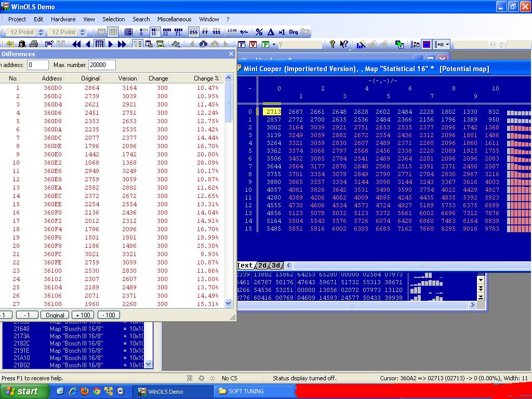Screen dimensions: 532x399
Task: Switch to the 3d map tab
Action: (276, 265)
